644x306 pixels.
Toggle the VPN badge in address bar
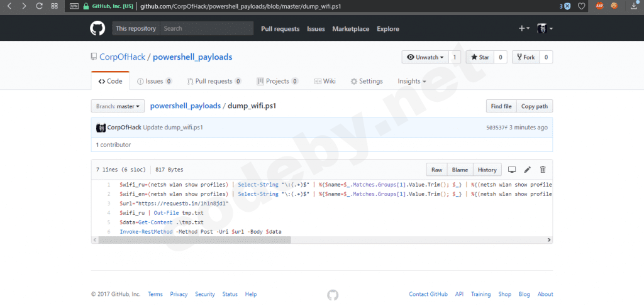point(74,6)
